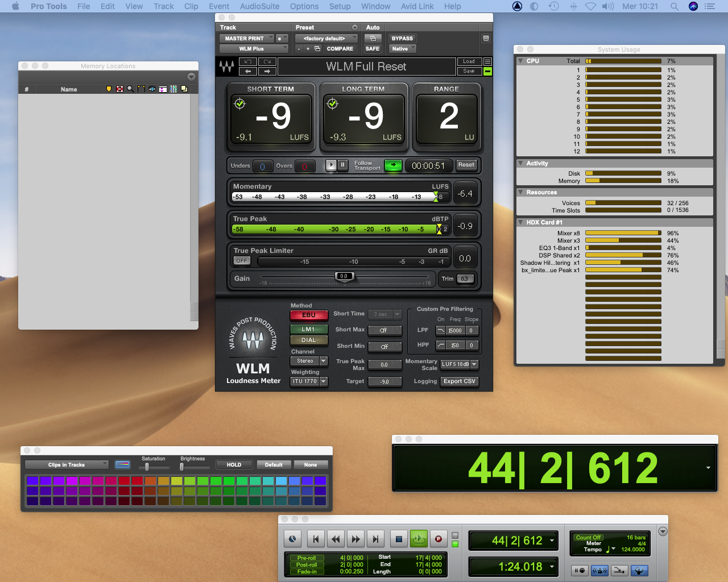728x582 pixels.
Task: Toggle the automation SAFE button
Action: tap(373, 48)
